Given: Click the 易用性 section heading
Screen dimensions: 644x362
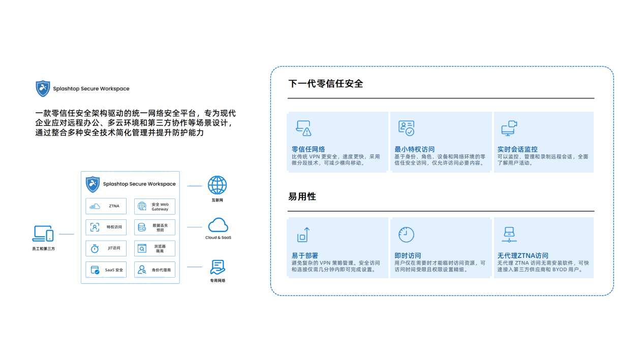Looking at the screenshot, I should tap(302, 196).
